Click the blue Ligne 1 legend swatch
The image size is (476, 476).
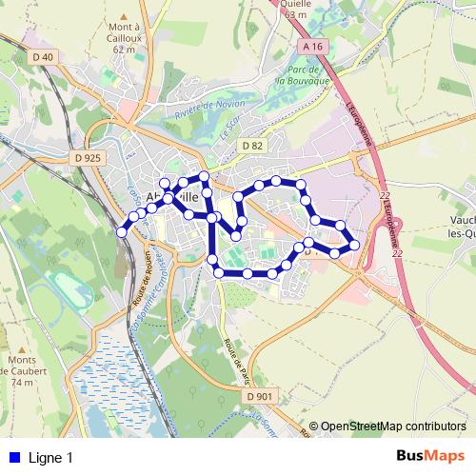(x=15, y=457)
